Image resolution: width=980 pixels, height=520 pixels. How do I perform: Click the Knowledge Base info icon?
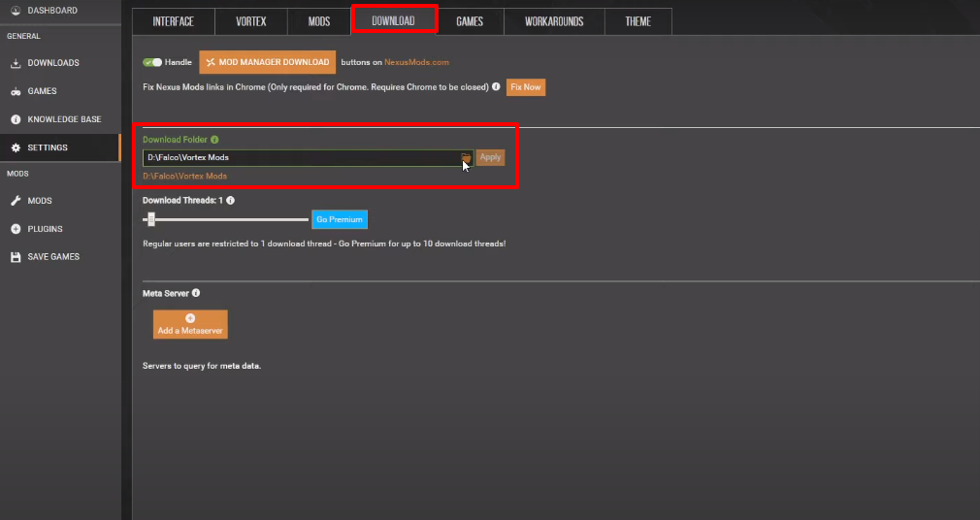(16, 119)
